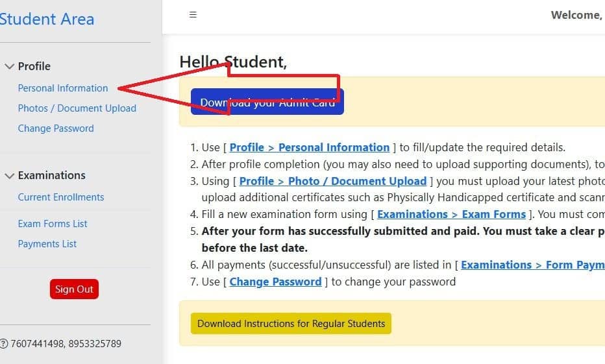This screenshot has width=605, height=364.
Task: Click the Change Password instruction link
Action: pos(275,282)
